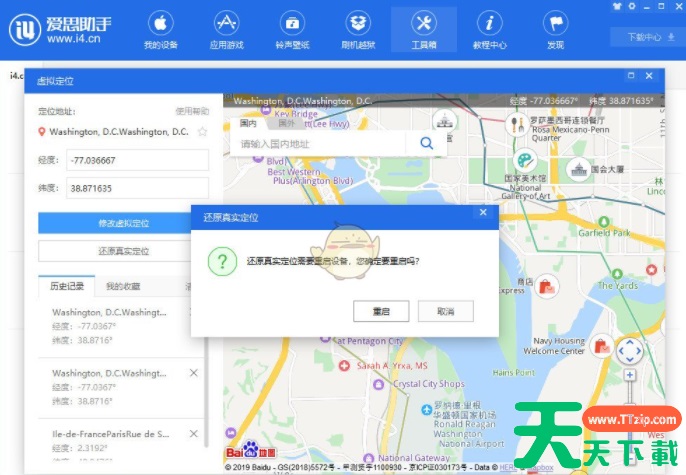Edit the 经度 longitude field
Viewport: 686px width, 475px height.
point(137,160)
